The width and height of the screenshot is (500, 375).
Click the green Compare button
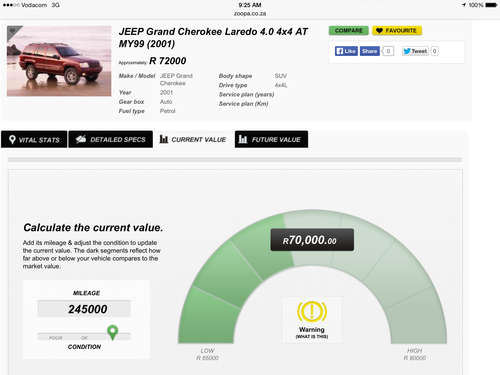349,31
